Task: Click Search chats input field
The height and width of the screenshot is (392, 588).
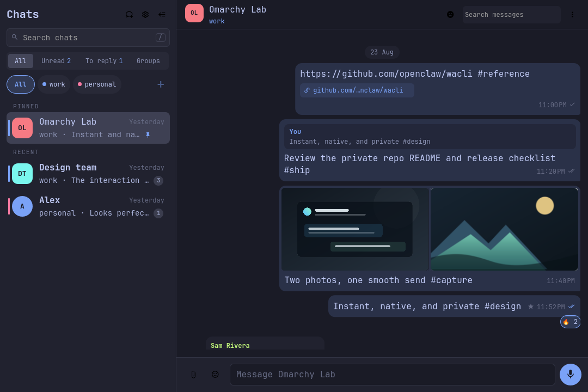Action: pos(88,38)
